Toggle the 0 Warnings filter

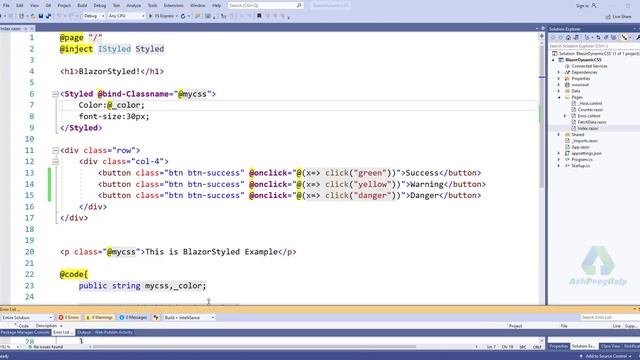pyautogui.click(x=99, y=318)
